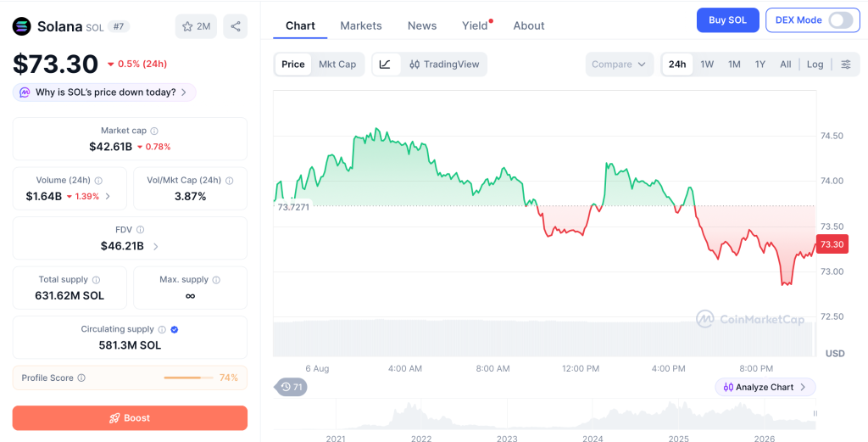Switch to TradingView candlestick chart
This screenshot has height=442, width=868.
click(444, 64)
